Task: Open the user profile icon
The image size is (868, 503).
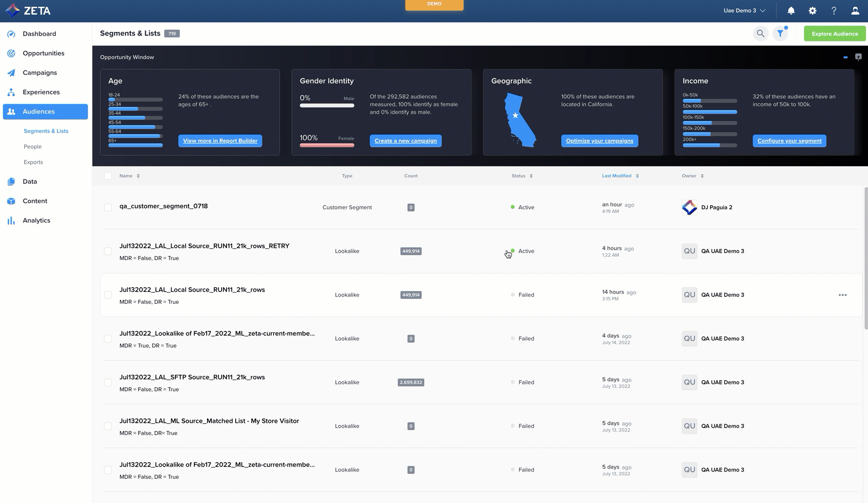Action: click(855, 11)
